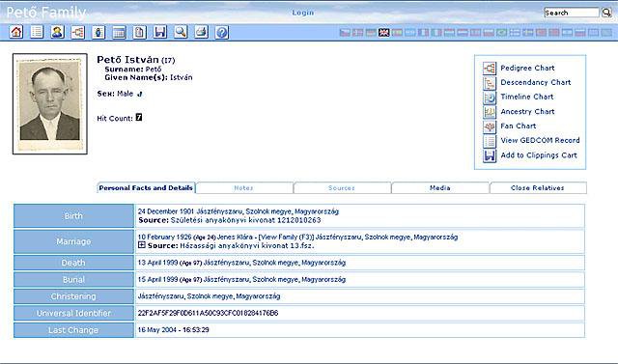Viewport: 618px width, 364px height.
Task: Click the reports document icon in the toolbar
Action: (x=139, y=32)
